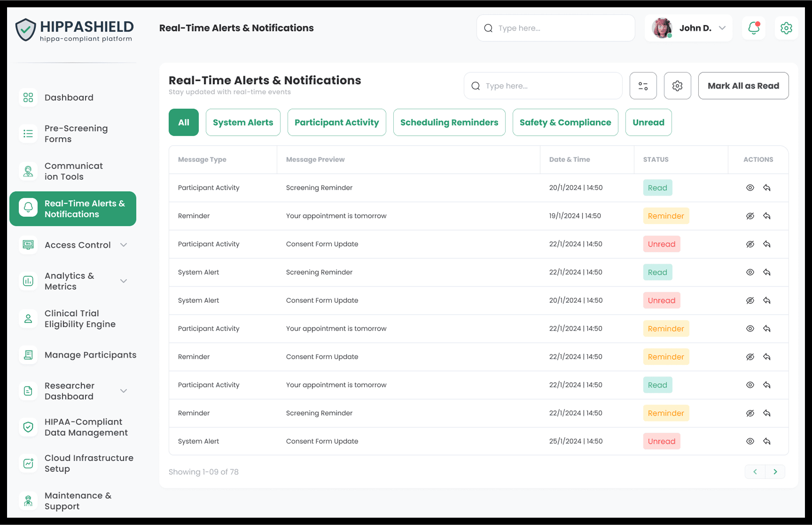The height and width of the screenshot is (525, 812).
Task: Click the Dashboard grid icon in sidebar
Action: (x=28, y=98)
